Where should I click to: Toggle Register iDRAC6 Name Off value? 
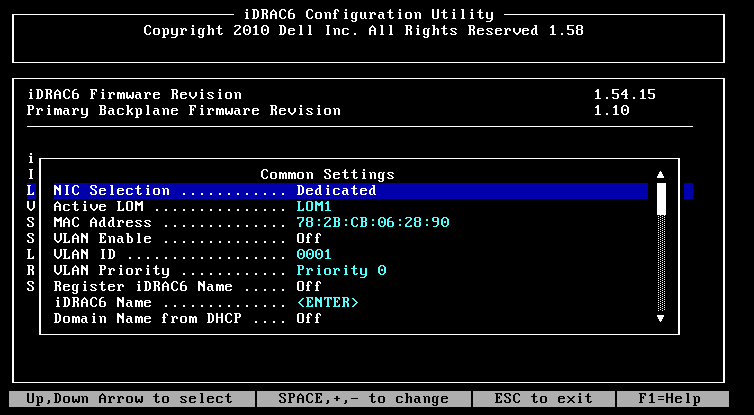[x=308, y=286]
